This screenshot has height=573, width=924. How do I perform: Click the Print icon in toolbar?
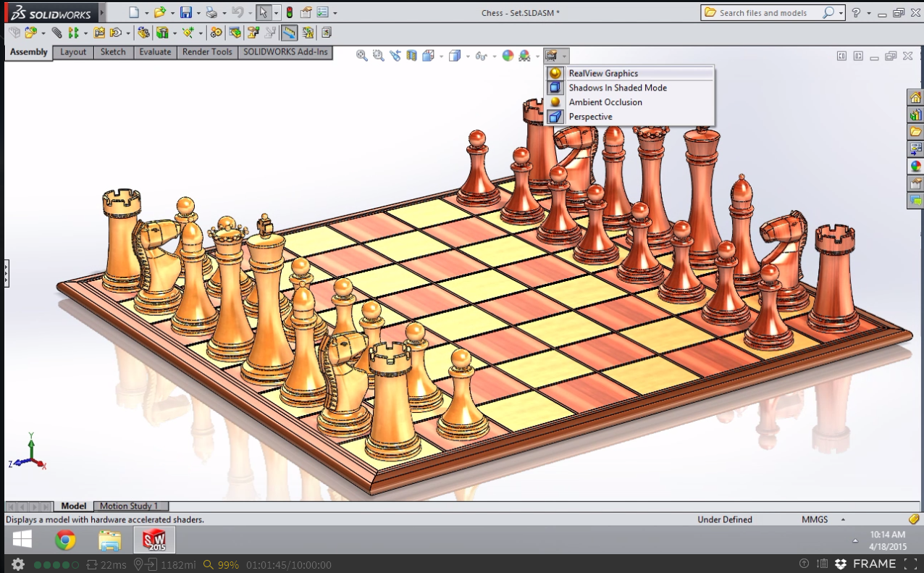211,12
